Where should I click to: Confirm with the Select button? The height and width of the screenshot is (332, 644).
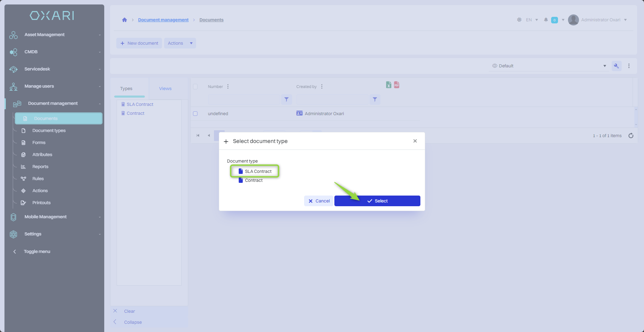[x=377, y=201]
